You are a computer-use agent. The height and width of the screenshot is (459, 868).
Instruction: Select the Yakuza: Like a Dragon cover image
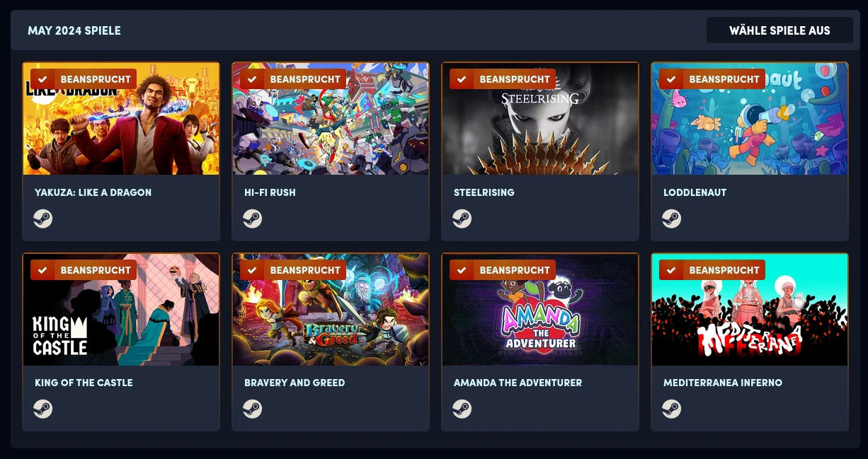click(x=121, y=119)
